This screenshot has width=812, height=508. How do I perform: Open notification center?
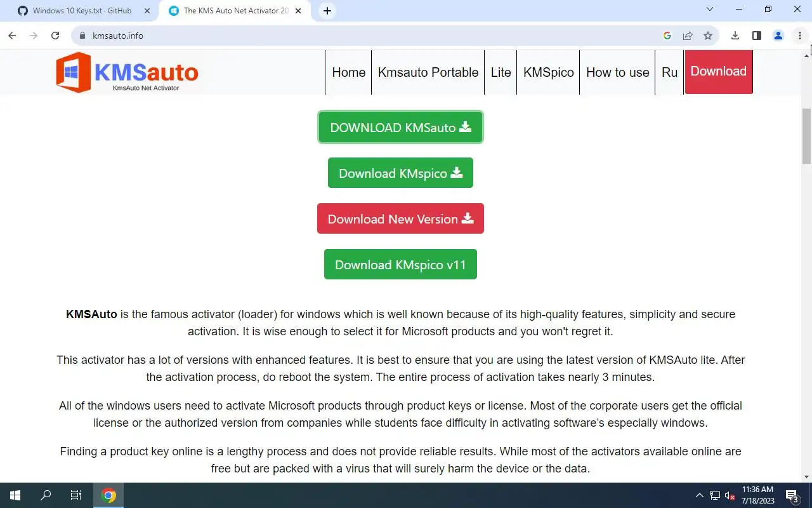point(793,495)
